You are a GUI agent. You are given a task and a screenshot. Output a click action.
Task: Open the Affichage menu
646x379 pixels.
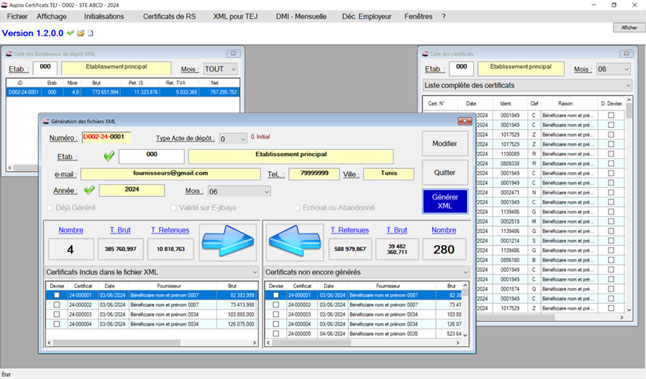pos(51,16)
